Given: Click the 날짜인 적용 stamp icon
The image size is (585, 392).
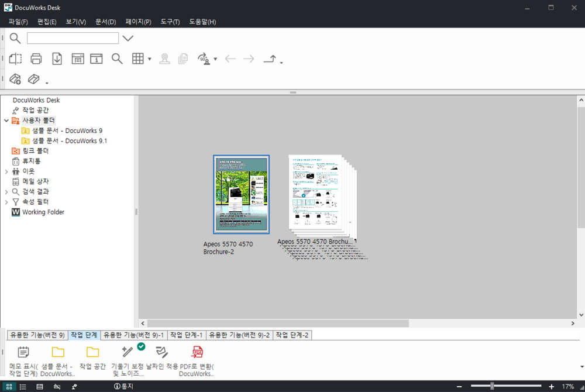Looking at the screenshot, I should pos(162,352).
